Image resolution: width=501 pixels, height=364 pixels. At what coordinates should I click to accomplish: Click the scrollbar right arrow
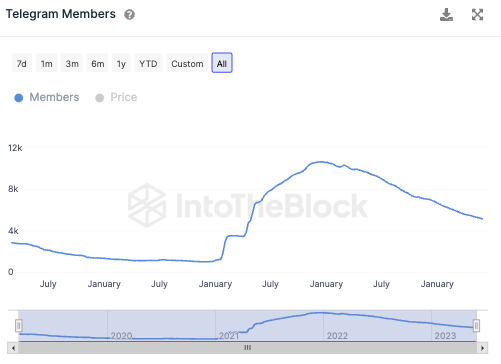(482, 348)
